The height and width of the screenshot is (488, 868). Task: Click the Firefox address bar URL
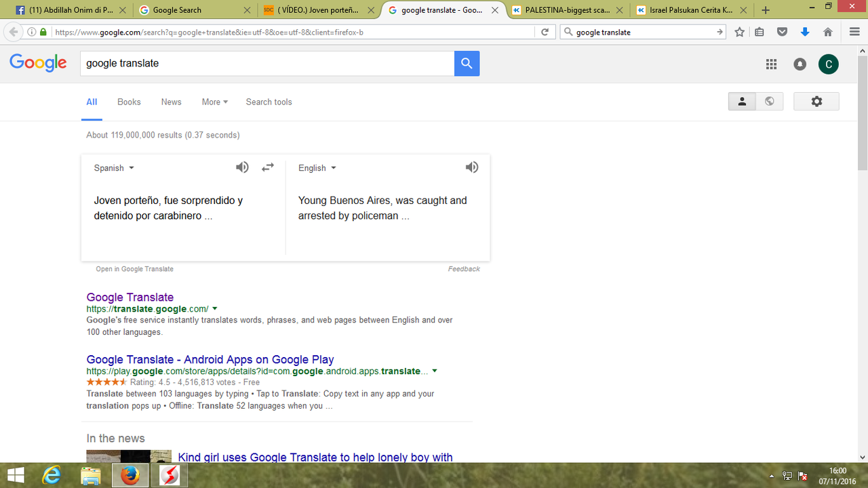click(x=292, y=32)
